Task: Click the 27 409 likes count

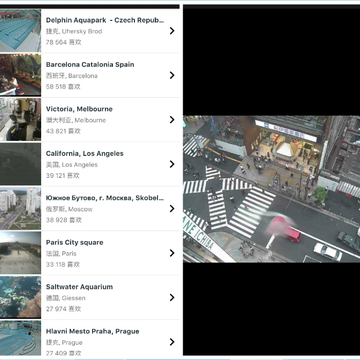Action: coord(63,353)
